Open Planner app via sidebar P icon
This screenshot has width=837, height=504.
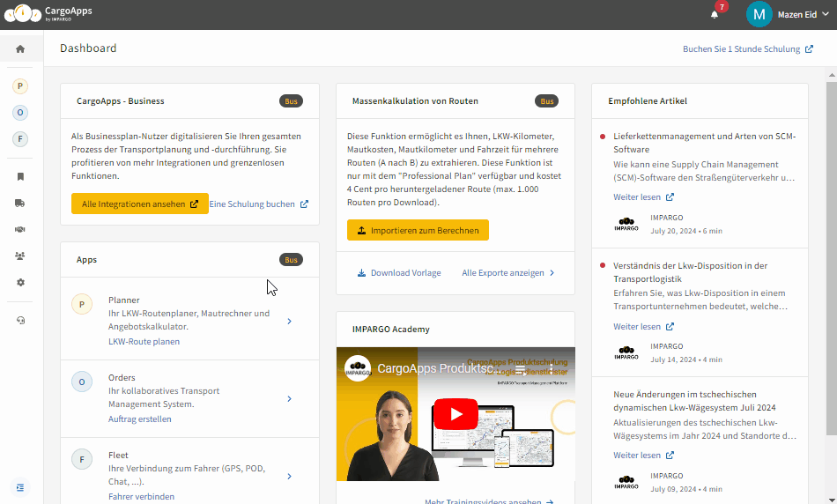coord(20,86)
